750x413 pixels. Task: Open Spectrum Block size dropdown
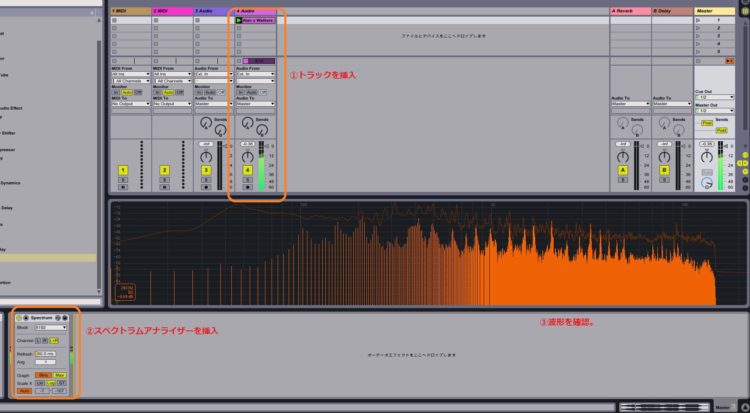(51, 328)
